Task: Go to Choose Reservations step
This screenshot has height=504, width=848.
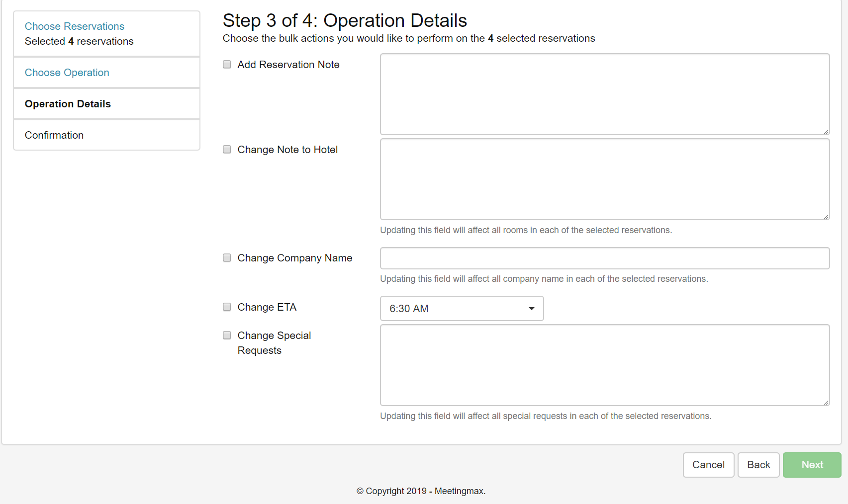Action: click(75, 26)
